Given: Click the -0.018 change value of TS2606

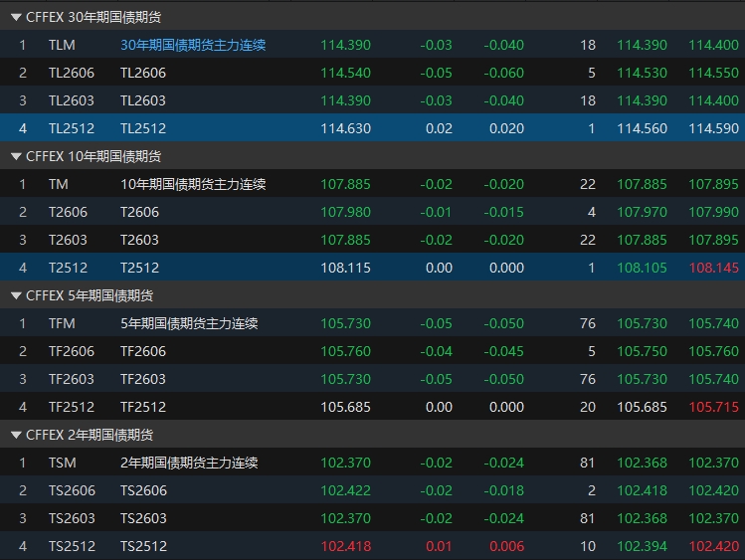Looking at the screenshot, I should pyautogui.click(x=503, y=490).
